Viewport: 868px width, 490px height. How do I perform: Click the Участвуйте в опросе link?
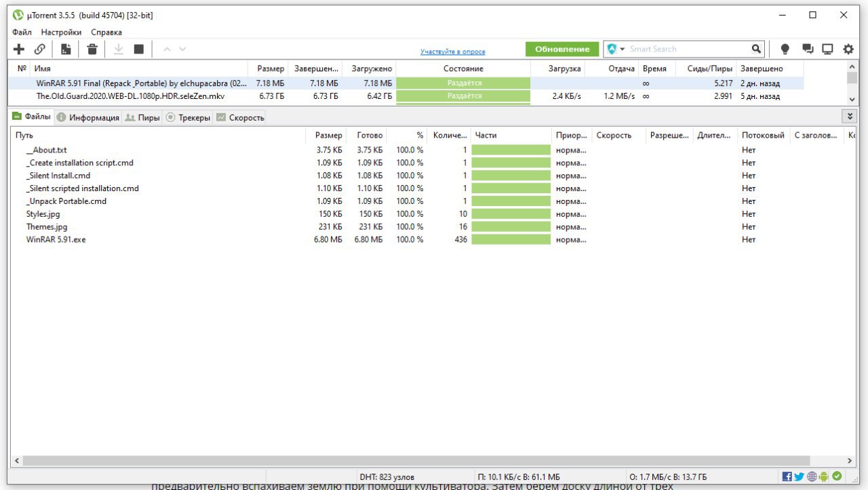(453, 52)
